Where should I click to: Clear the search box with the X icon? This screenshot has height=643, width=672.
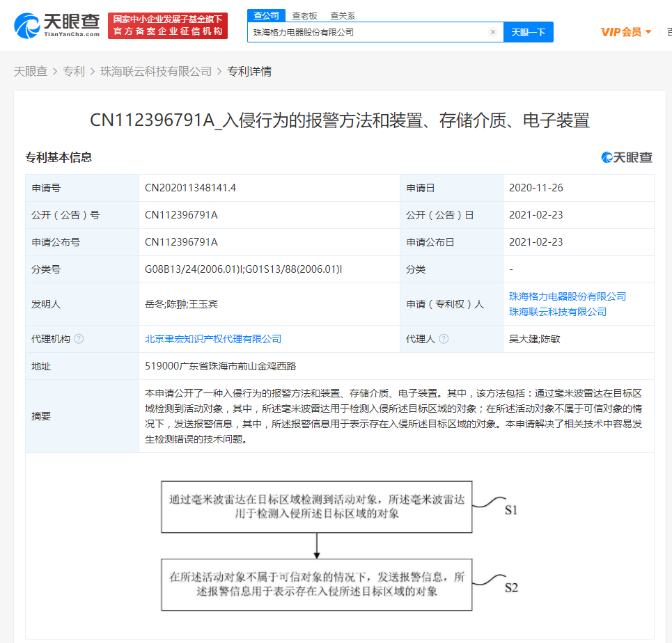pyautogui.click(x=493, y=32)
